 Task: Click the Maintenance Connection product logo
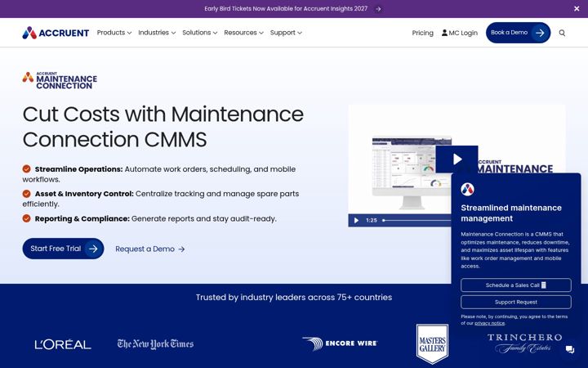60,80
